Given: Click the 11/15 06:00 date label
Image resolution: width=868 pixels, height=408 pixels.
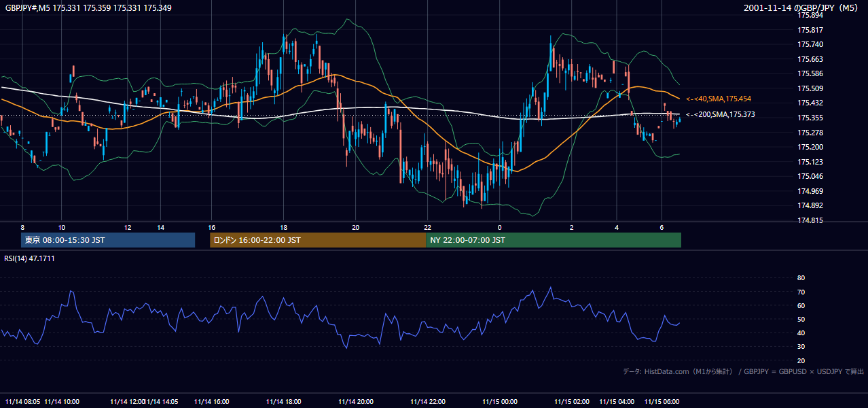Looking at the screenshot, I should (662, 401).
